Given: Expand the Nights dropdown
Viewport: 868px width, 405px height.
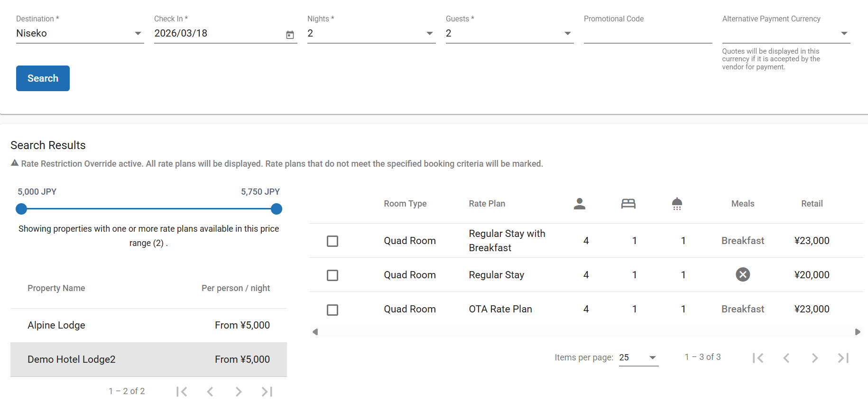Looking at the screenshot, I should click(x=371, y=34).
